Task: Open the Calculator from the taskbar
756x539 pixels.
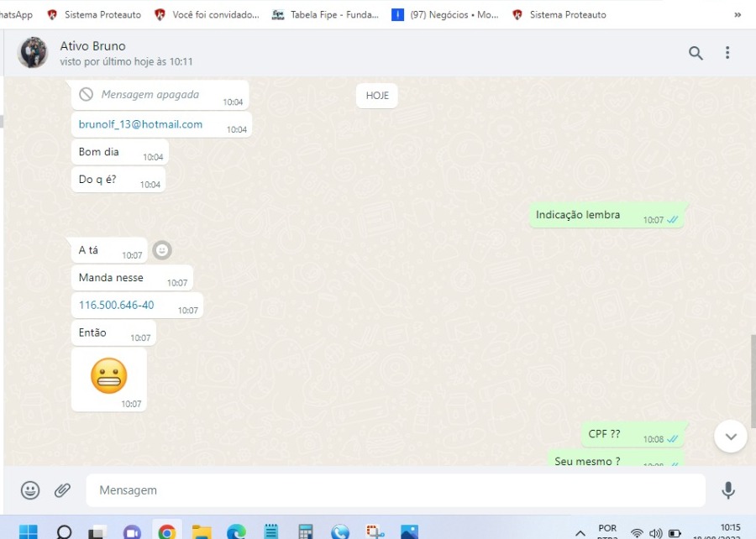Action: coord(306,532)
